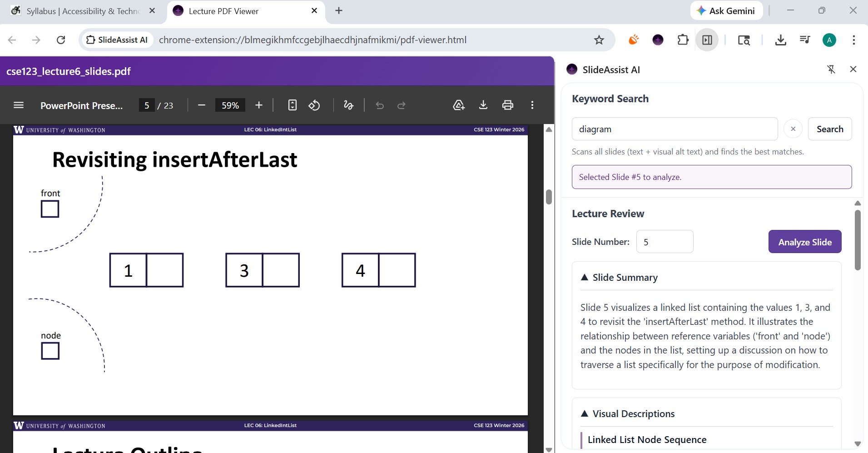Undo the last annotation

[x=379, y=105]
